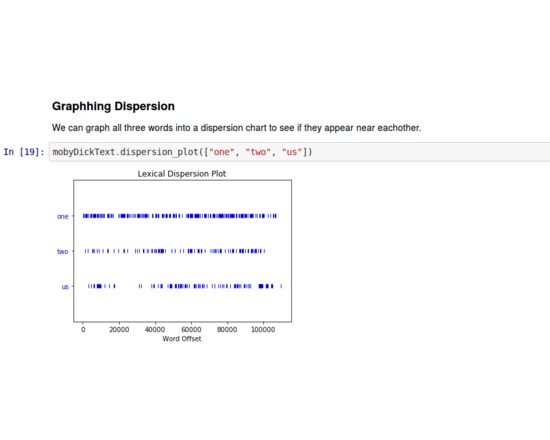Viewport: 550px width, 440px height.
Task: Click the dispersion plot output image
Action: (174, 256)
